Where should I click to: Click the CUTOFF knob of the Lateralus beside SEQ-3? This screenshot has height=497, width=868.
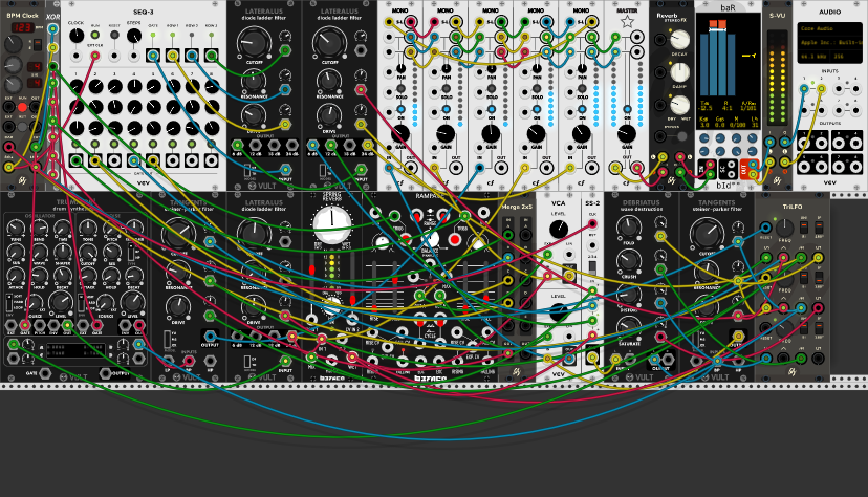pyautogui.click(x=254, y=44)
